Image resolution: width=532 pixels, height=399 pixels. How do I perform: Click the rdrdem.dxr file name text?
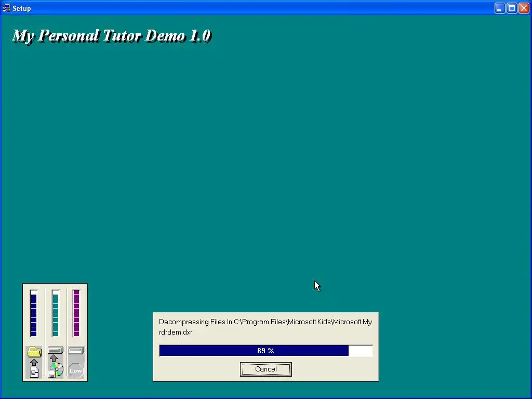(176, 332)
